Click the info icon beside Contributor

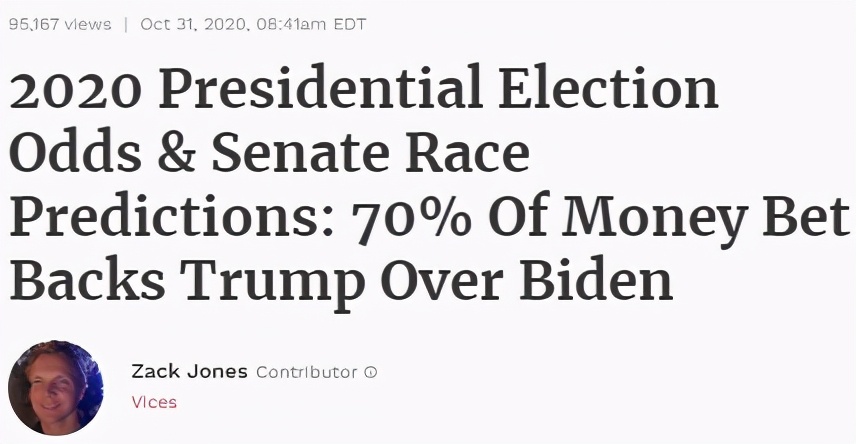click(371, 373)
